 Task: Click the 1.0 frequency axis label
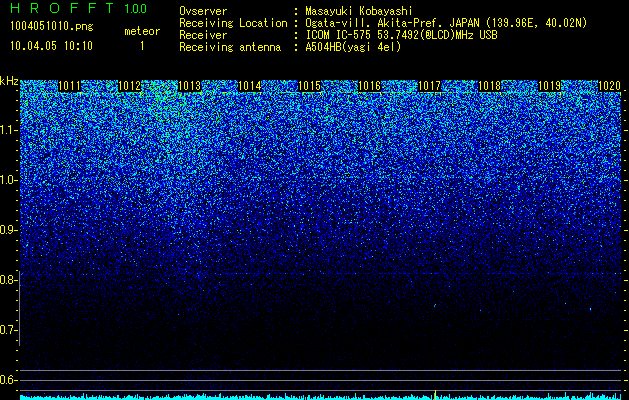pyautogui.click(x=8, y=180)
